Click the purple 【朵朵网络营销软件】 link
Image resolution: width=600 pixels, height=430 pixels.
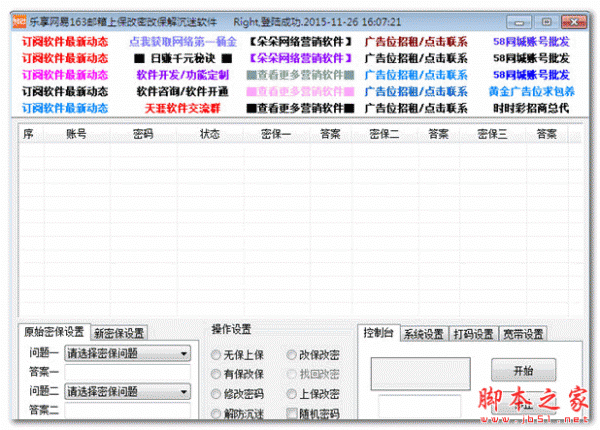point(300,58)
